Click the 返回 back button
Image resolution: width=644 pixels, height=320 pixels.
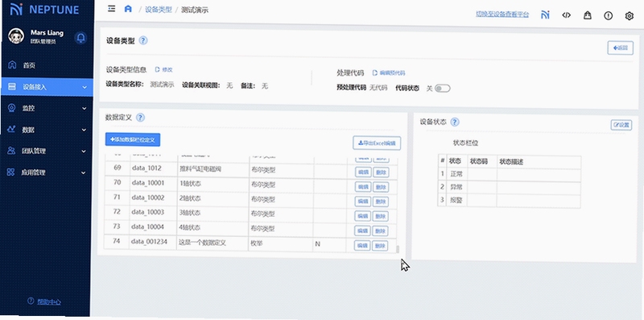coord(620,48)
